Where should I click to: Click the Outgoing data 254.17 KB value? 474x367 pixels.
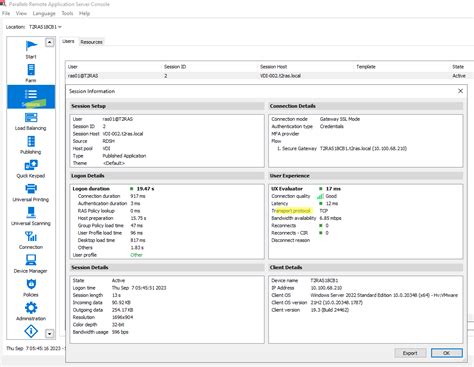[x=121, y=310]
